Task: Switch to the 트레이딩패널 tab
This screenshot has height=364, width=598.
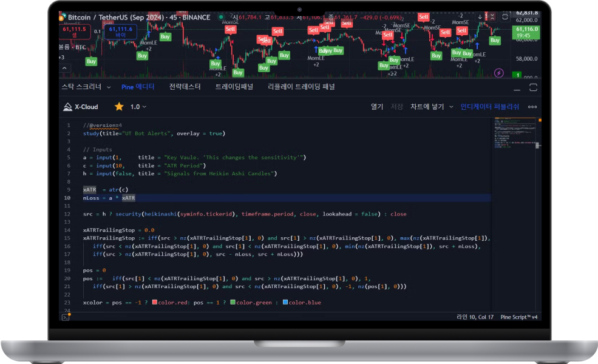Action: click(x=234, y=87)
